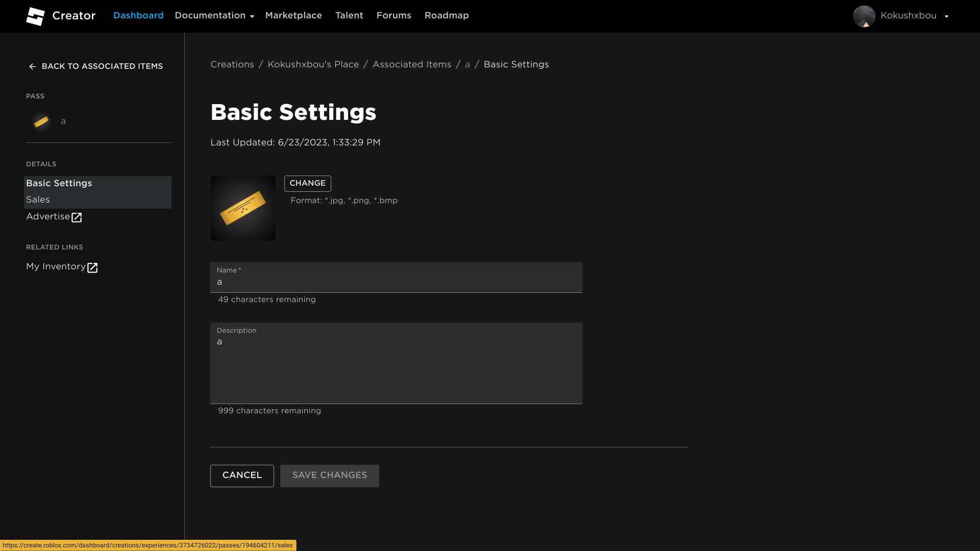Screen dimensions: 980x551
Task: Click the CHANGE image button
Action: point(308,184)
